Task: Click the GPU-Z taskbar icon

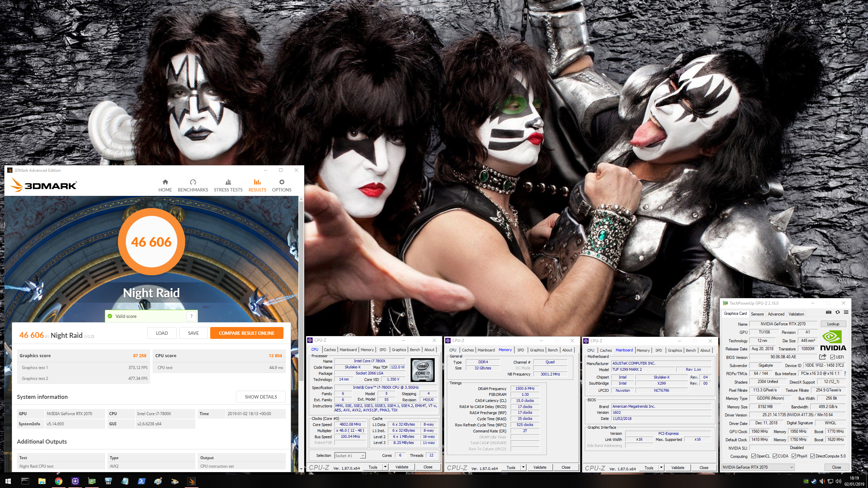Action: click(92, 481)
